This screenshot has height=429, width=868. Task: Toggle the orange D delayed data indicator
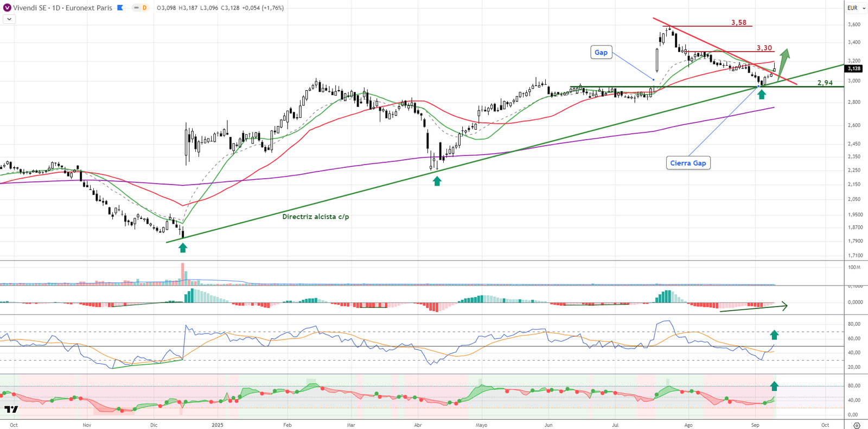click(144, 8)
